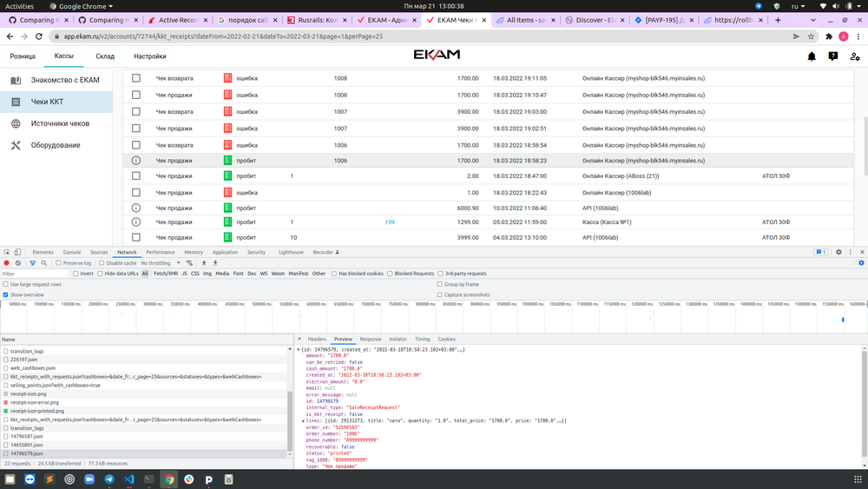The height and width of the screenshot is (489, 868).
Task: Open the Console tab in DevTools
Action: tap(72, 252)
